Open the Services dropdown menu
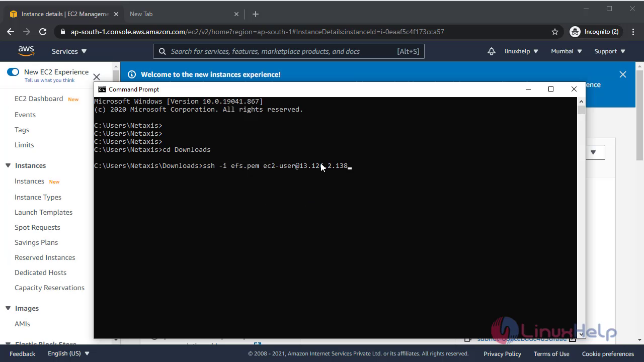644x362 pixels. click(69, 51)
